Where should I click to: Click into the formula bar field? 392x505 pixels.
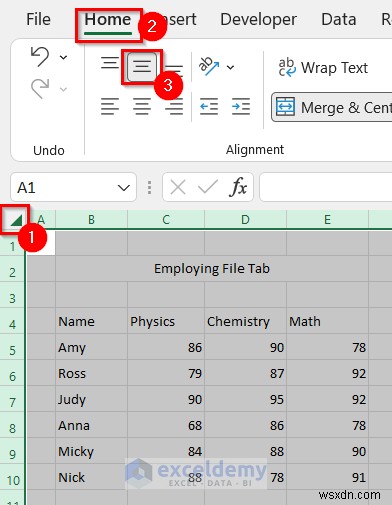point(326,187)
